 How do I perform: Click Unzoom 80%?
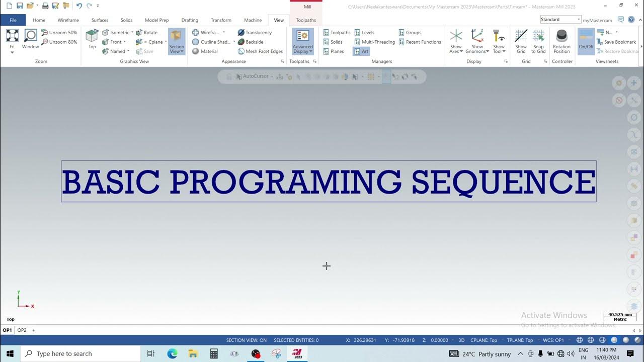pos(59,42)
